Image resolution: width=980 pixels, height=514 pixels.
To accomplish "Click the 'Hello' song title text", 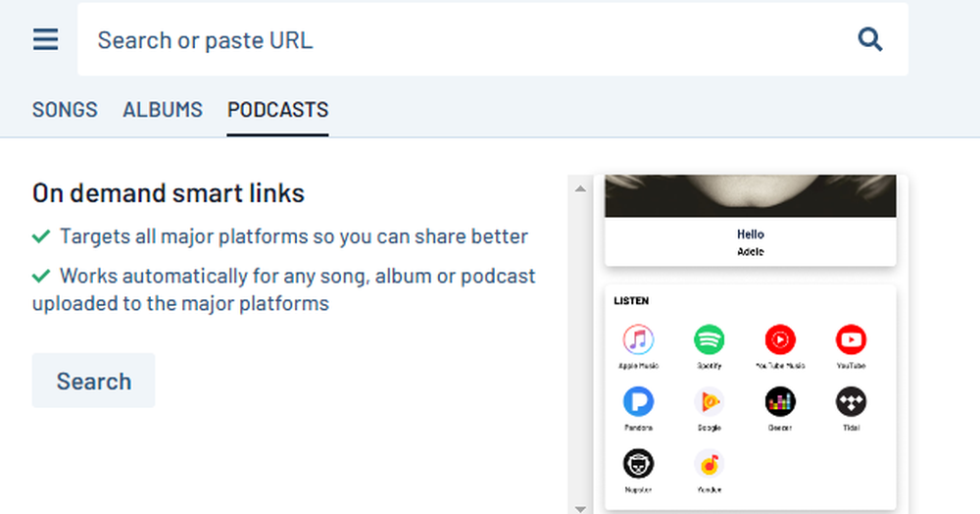I will click(x=750, y=234).
